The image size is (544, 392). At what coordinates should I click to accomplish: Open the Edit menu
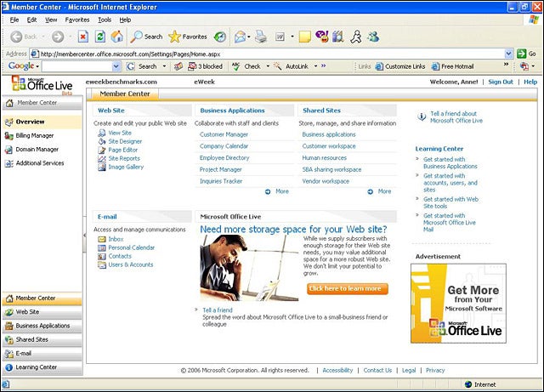32,20
